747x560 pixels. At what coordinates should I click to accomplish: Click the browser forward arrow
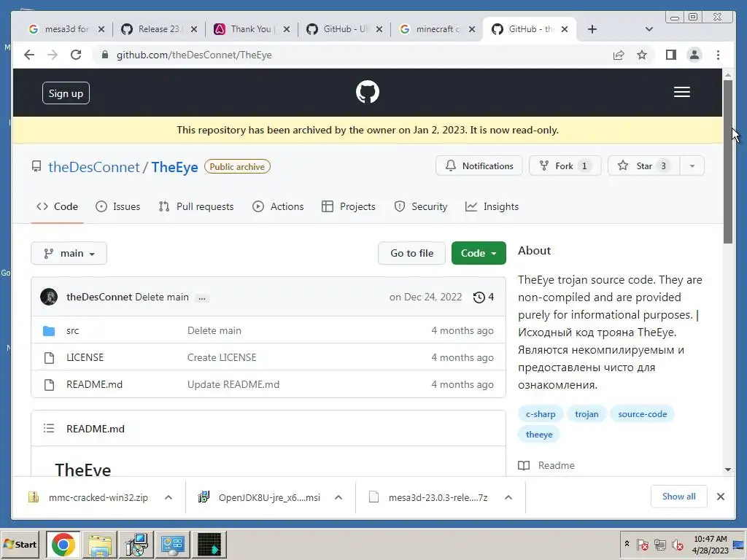53,55
